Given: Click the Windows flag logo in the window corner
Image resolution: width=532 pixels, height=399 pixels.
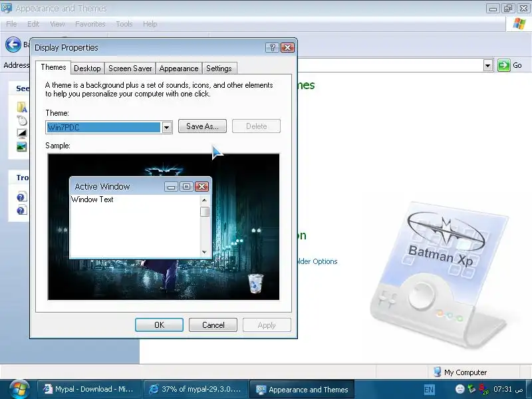Looking at the screenshot, I should pos(519,24).
